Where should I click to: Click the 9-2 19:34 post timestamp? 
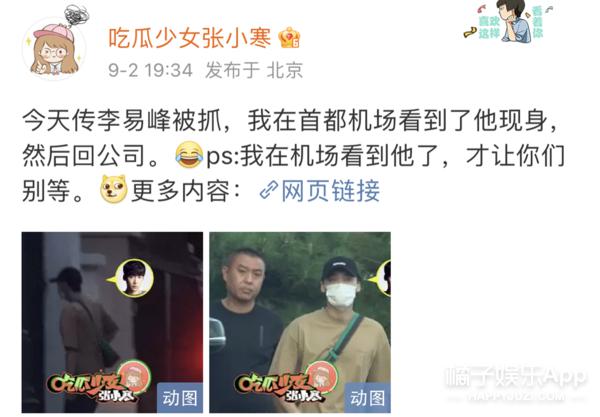tap(150, 70)
